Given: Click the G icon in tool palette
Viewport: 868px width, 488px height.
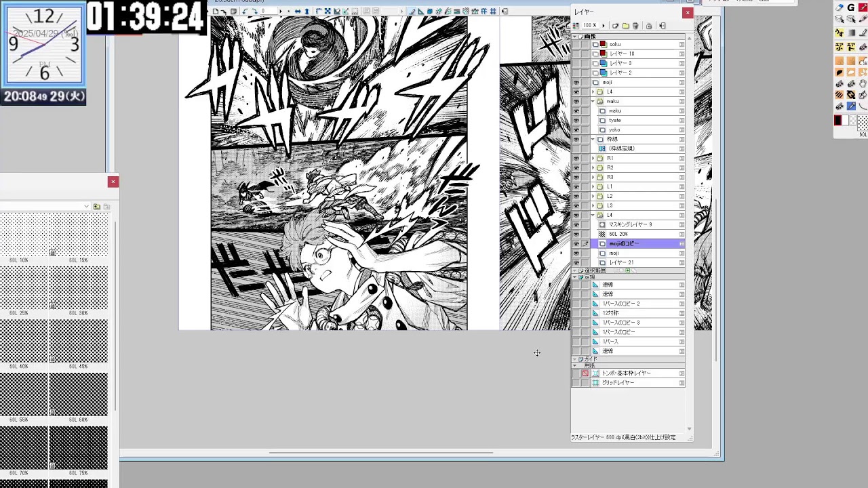Looking at the screenshot, I should (850, 7).
